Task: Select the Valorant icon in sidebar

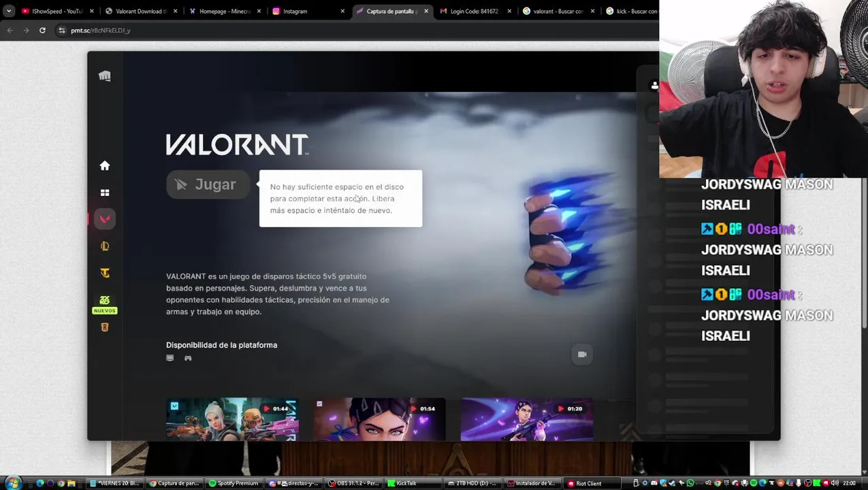Action: click(104, 219)
